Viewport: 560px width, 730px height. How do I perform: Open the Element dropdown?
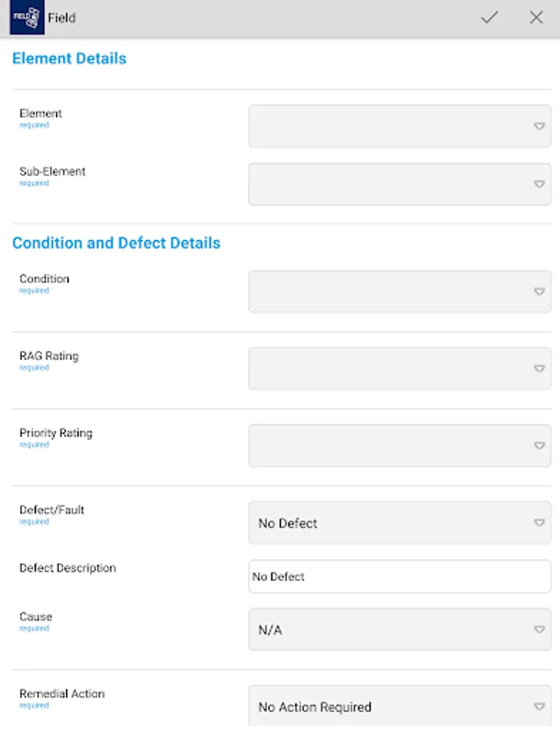coord(400,126)
